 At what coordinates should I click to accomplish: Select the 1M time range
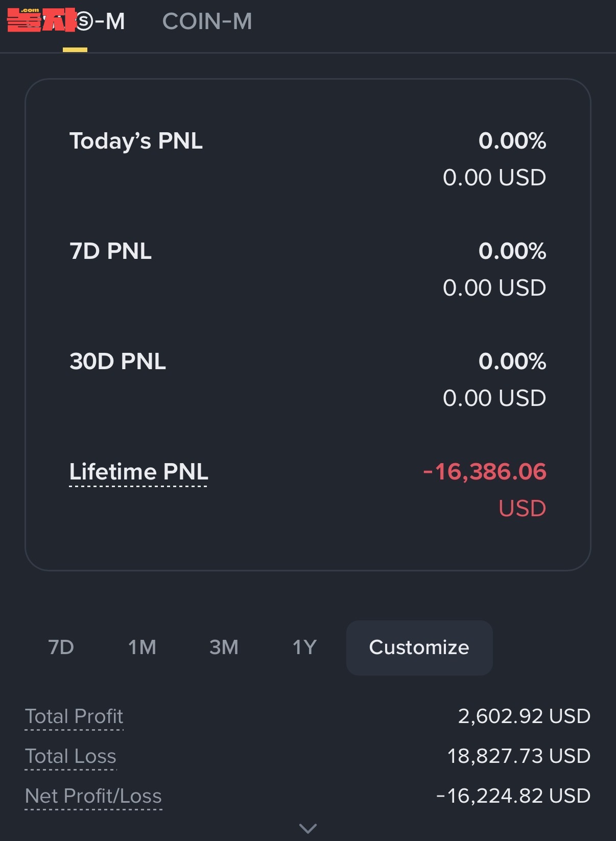coord(142,647)
